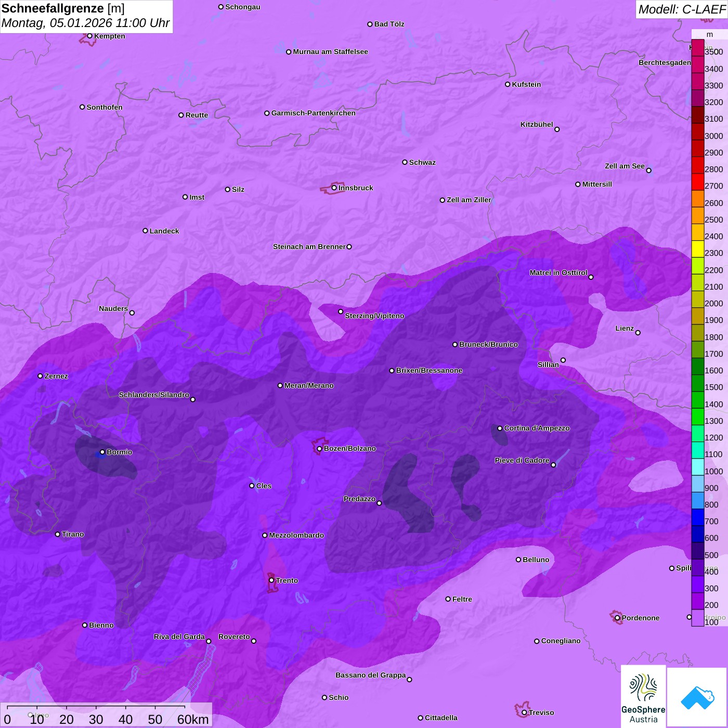
Task: Click the Nauders location dot
Action: (x=132, y=313)
